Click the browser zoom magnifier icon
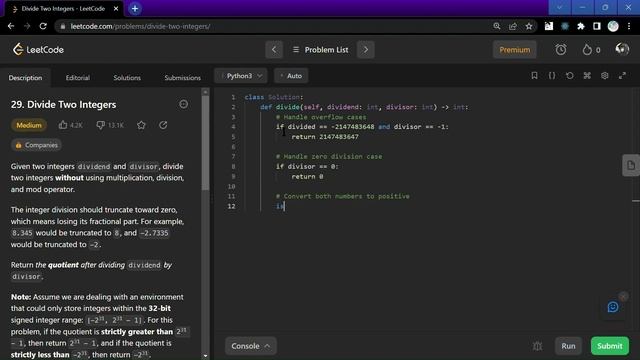Screen dimensions: 640x360 (x=497, y=26)
